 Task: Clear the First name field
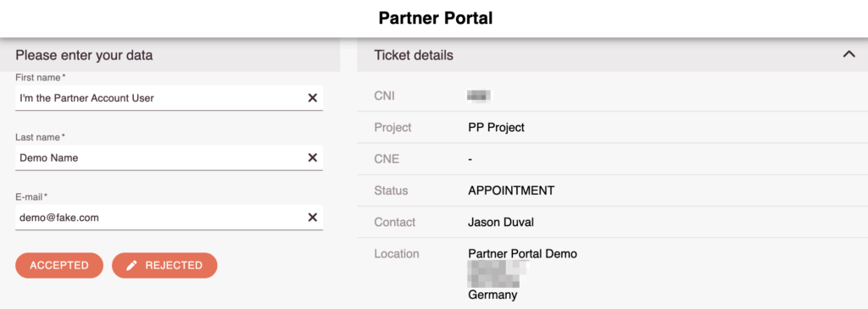[312, 98]
